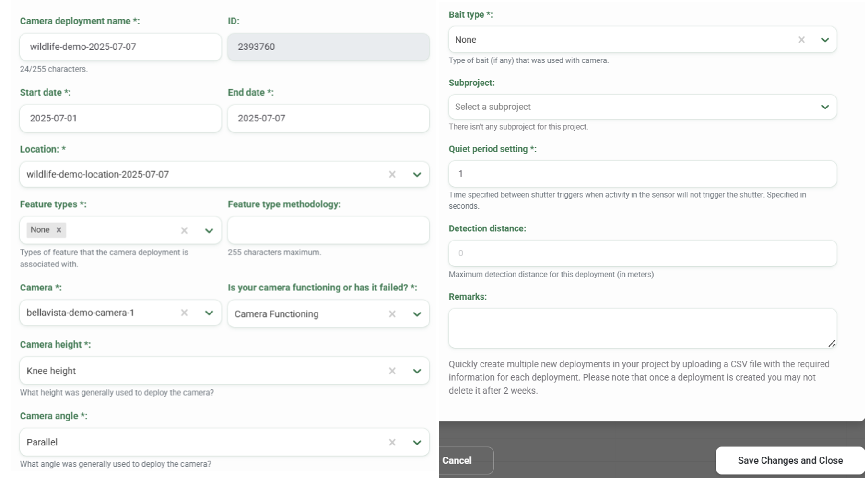Expand the Location dropdown
The height and width of the screenshot is (481, 868).
point(417,175)
